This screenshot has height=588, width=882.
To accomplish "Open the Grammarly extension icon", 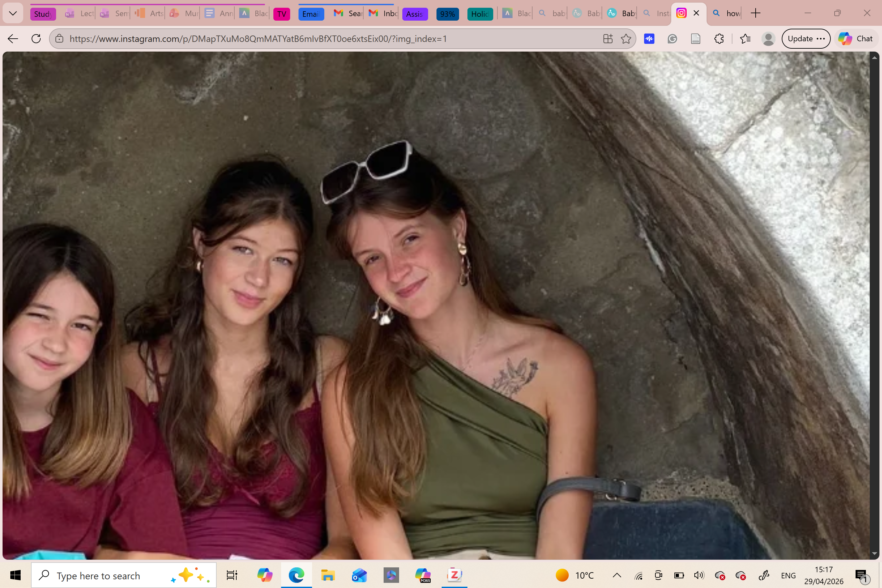I will click(x=672, y=39).
